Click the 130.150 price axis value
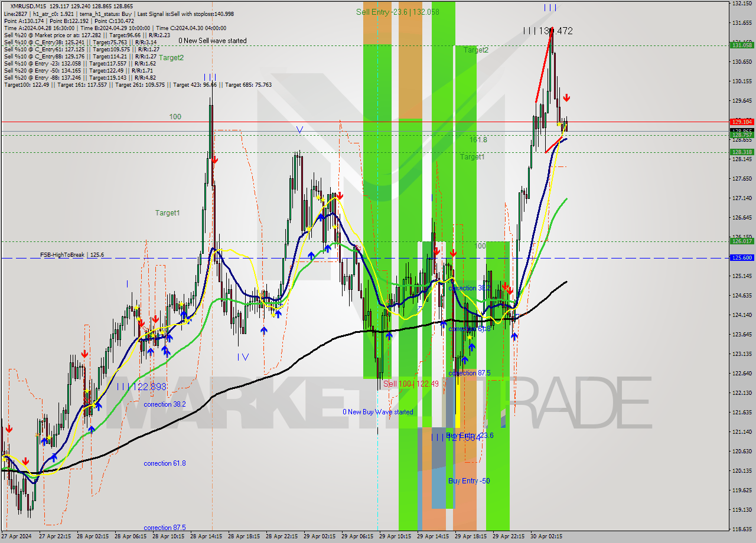Viewport: 756px width, 543px height. pos(742,81)
